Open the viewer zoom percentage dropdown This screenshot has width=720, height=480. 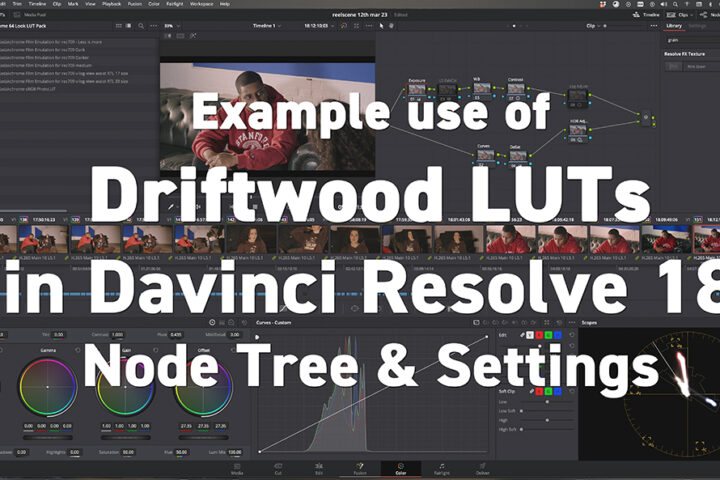pos(172,26)
